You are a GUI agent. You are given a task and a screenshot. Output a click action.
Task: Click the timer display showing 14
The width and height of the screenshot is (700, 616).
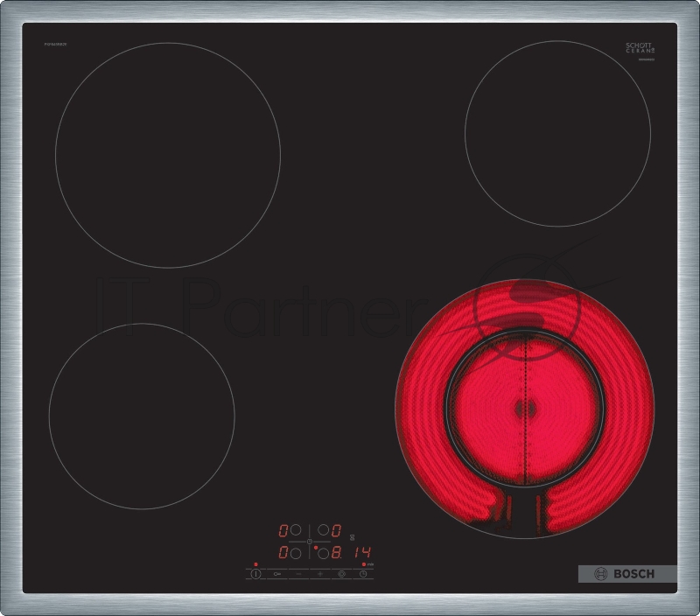(x=363, y=553)
